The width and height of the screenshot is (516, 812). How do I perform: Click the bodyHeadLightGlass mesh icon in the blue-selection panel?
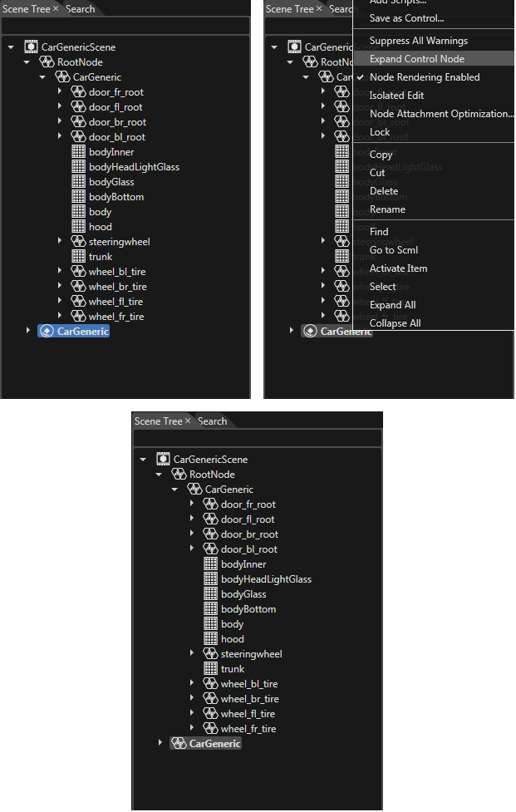pos(78,167)
